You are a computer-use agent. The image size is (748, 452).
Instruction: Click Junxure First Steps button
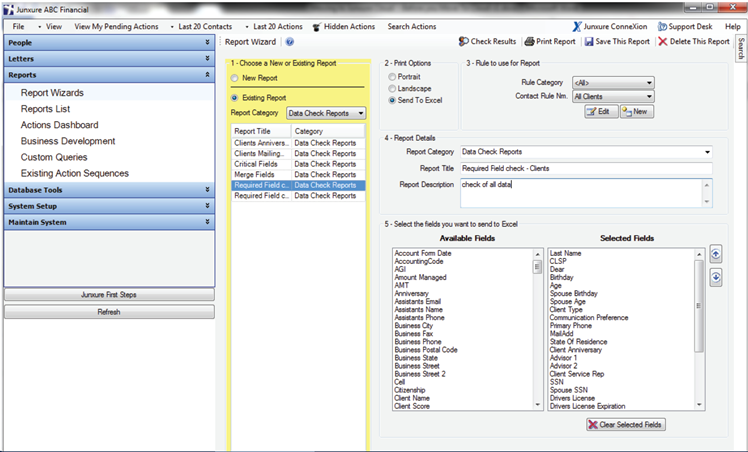pyautogui.click(x=109, y=295)
